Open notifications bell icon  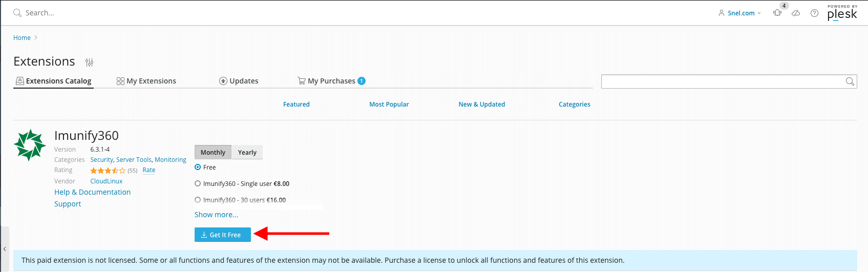(x=777, y=13)
